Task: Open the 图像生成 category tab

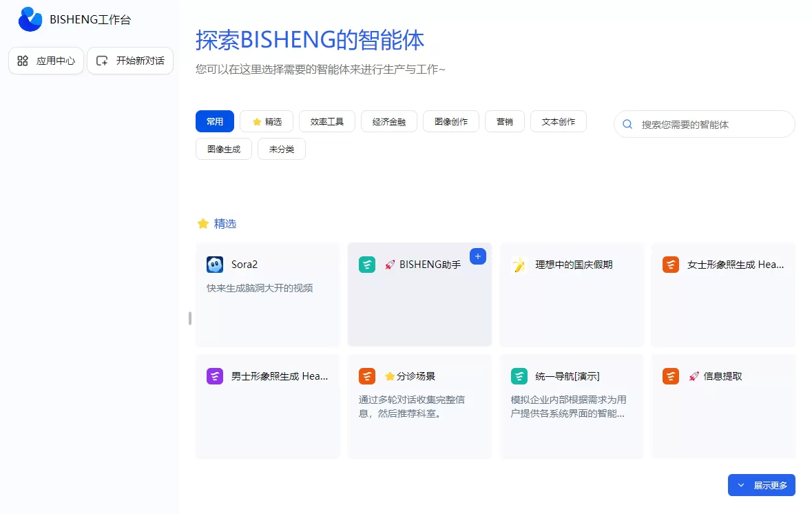Action: tap(224, 150)
